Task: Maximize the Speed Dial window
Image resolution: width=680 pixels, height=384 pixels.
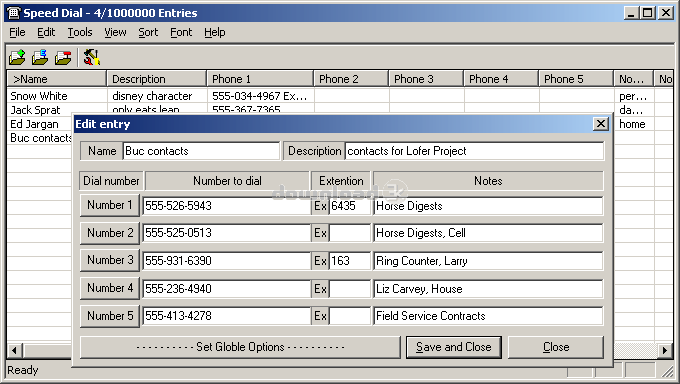Action: click(x=647, y=13)
